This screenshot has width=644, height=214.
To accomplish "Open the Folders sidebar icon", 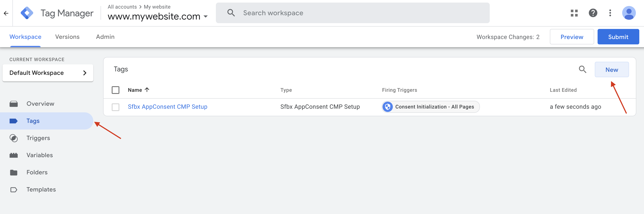I will click(14, 172).
